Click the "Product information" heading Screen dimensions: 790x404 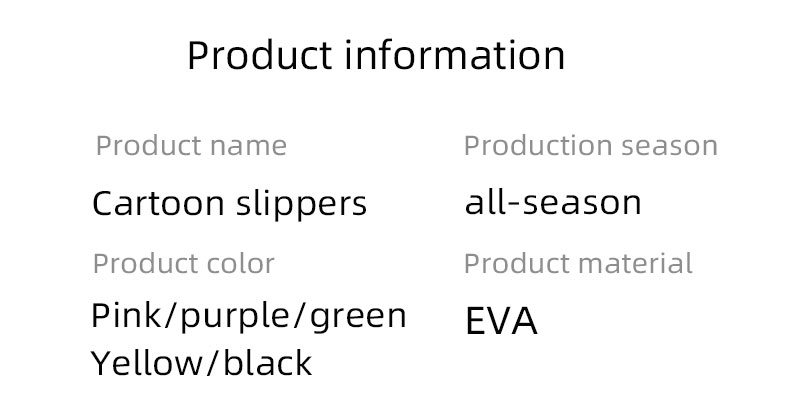(x=376, y=55)
